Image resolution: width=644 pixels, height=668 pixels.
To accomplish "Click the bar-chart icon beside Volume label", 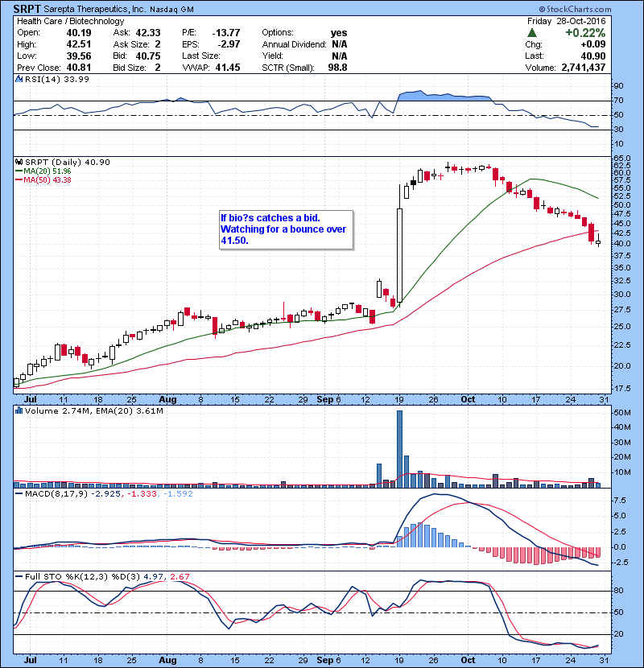I will [19, 410].
